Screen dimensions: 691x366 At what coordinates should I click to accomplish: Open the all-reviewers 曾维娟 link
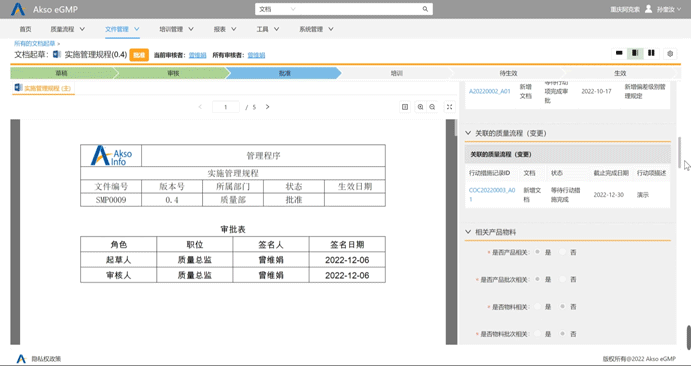coord(256,55)
